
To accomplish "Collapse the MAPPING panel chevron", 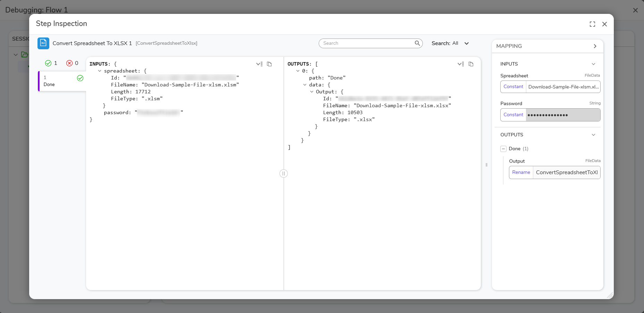I will pos(595,46).
